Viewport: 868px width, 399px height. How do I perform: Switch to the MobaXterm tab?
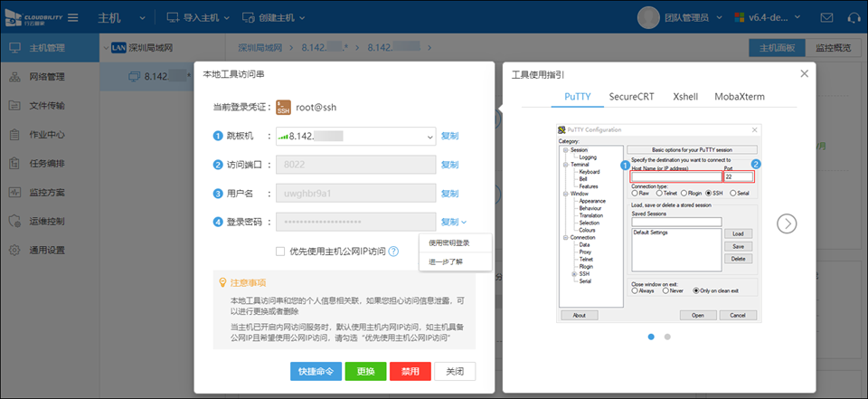(739, 96)
